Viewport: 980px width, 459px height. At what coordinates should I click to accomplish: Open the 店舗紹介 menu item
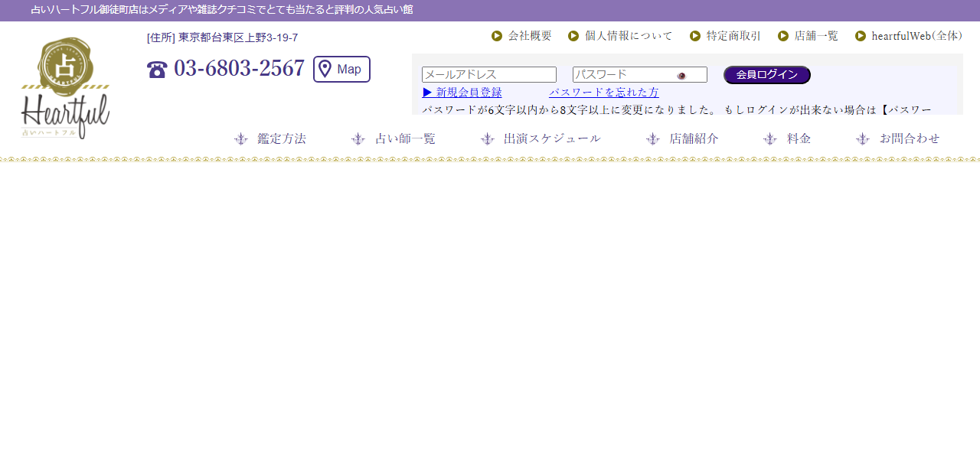(694, 138)
